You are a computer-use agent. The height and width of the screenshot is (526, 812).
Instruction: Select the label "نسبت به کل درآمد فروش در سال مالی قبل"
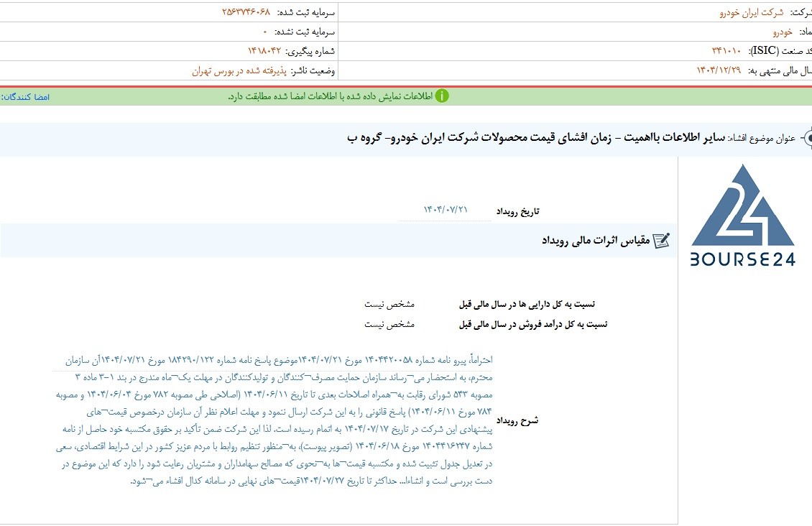coord(533,325)
